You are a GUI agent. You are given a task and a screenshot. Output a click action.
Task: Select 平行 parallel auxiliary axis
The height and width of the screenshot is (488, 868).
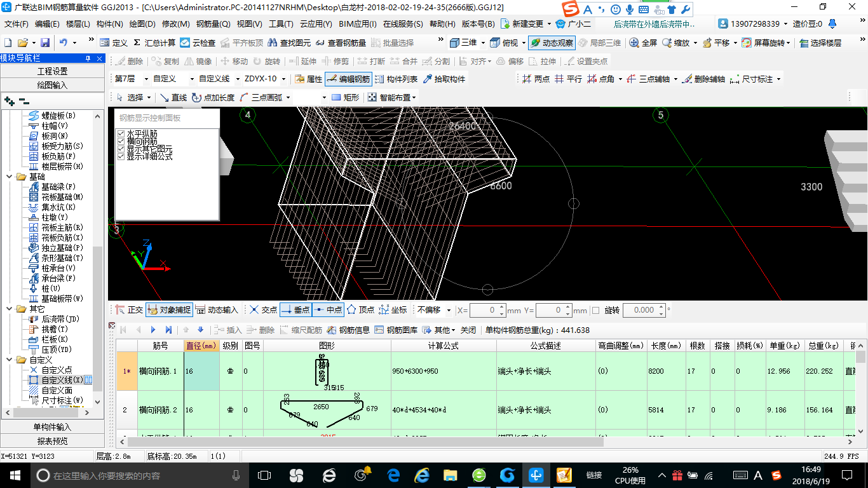click(x=567, y=79)
